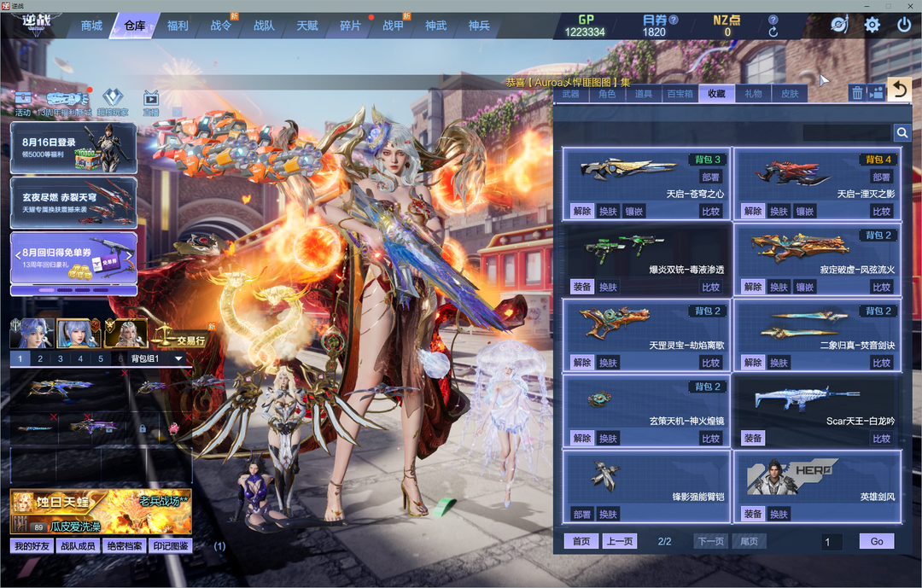Image resolution: width=922 pixels, height=588 pixels.
Task: Open the 天赋 talent tab
Action: [307, 26]
